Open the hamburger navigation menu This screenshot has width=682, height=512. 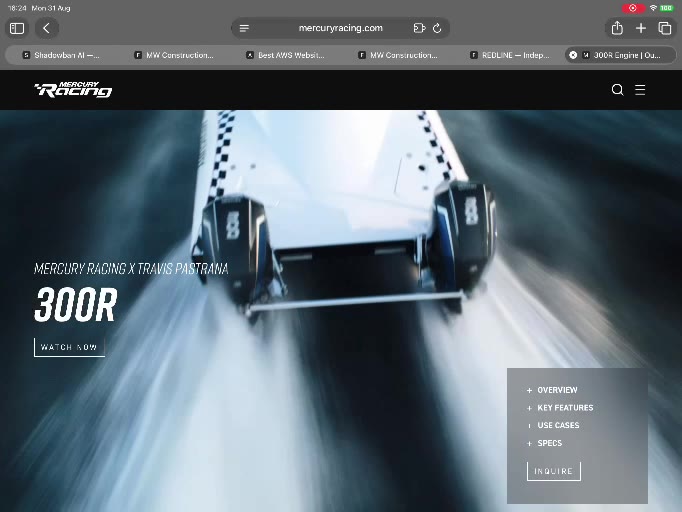[x=640, y=90]
